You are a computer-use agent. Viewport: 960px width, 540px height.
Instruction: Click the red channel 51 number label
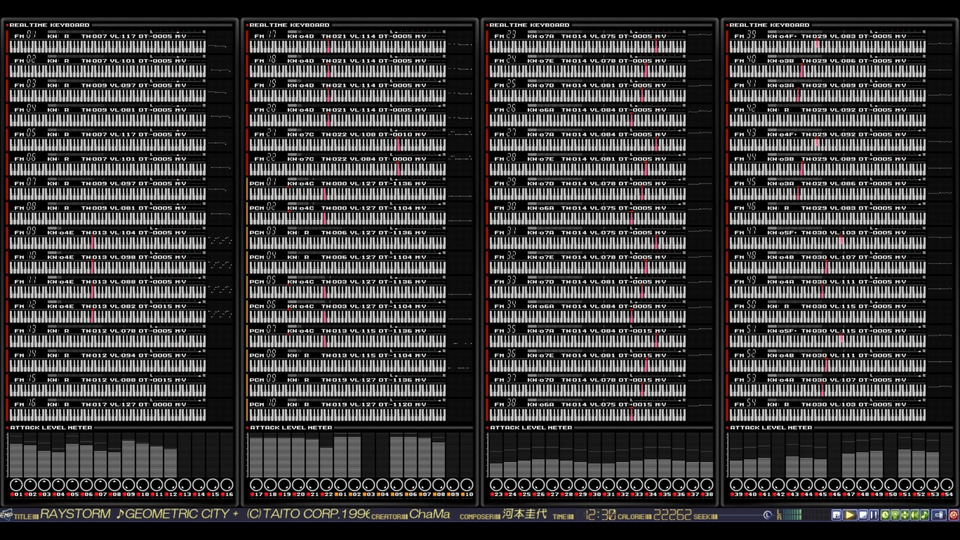[904, 494]
